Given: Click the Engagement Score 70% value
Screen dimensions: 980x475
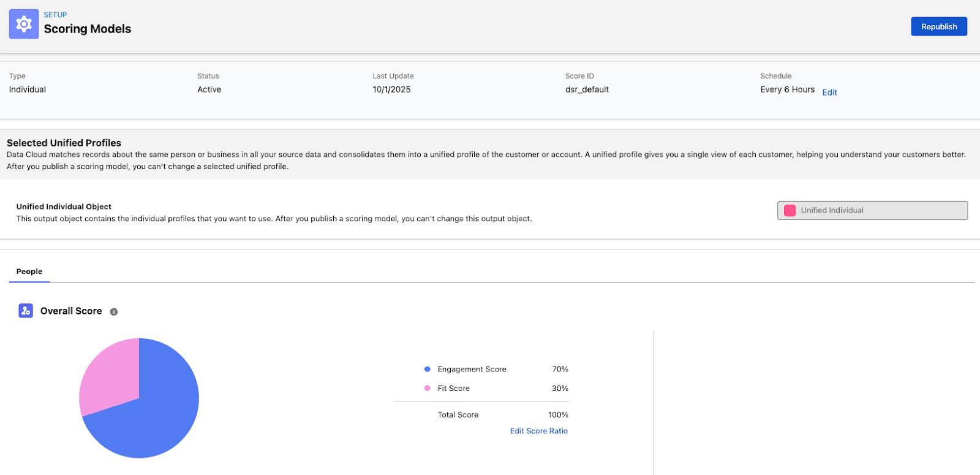Looking at the screenshot, I should [x=560, y=369].
